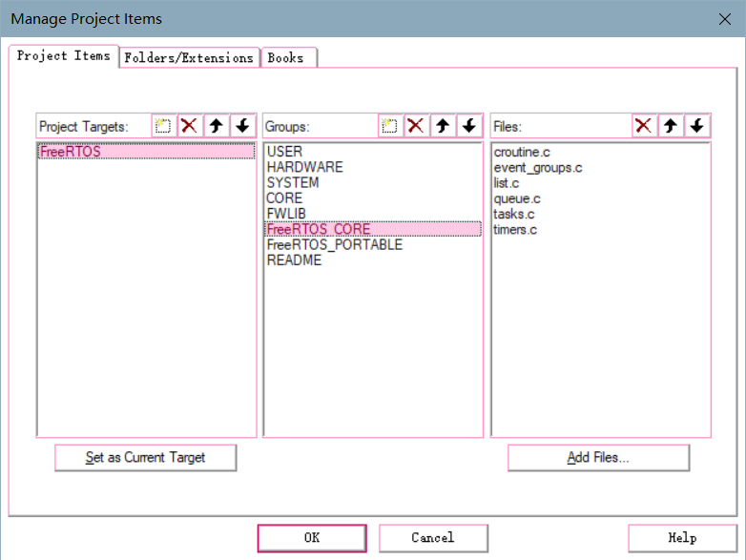
Task: Delete the selected group
Action: click(x=416, y=126)
